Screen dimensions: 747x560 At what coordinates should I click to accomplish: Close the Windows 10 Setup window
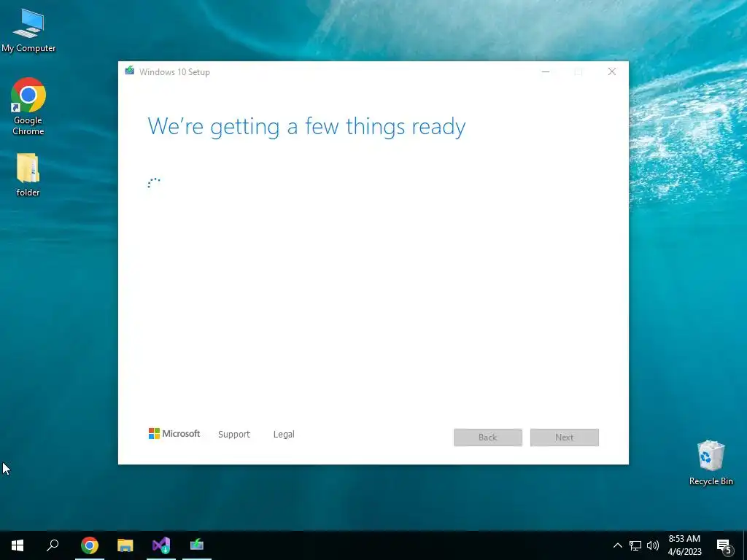click(612, 72)
